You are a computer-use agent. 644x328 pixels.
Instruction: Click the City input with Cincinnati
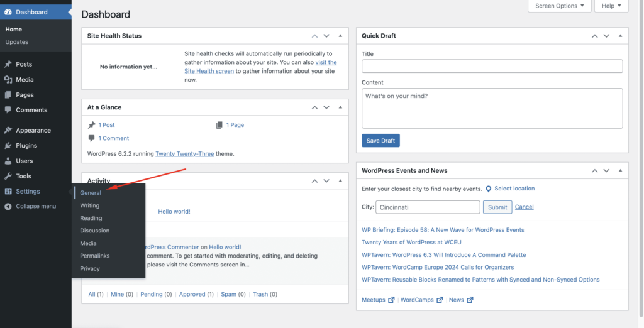(x=428, y=207)
